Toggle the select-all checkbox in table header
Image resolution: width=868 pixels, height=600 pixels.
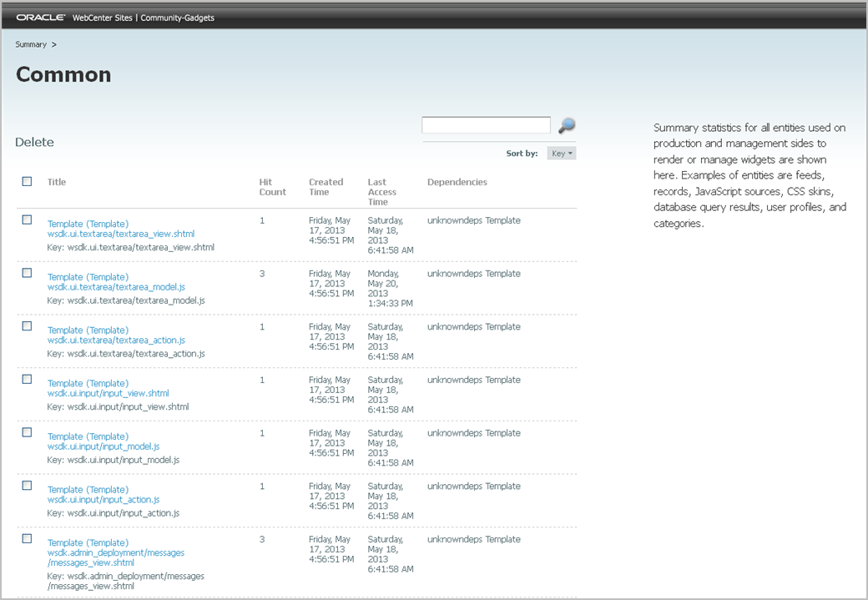27,182
